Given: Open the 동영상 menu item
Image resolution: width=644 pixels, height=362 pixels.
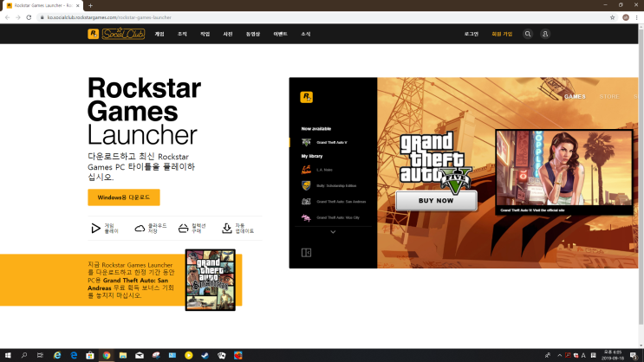Looking at the screenshot, I should click(253, 34).
